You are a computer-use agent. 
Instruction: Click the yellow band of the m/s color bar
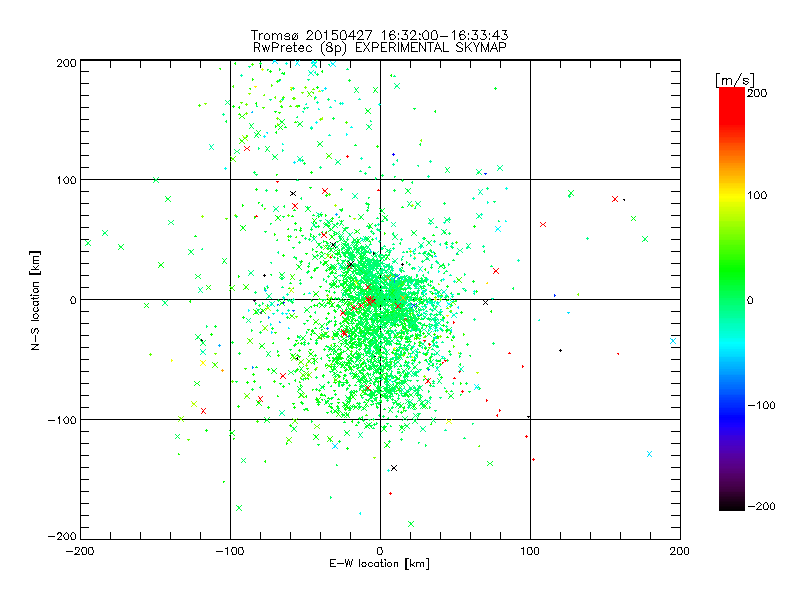(732, 195)
